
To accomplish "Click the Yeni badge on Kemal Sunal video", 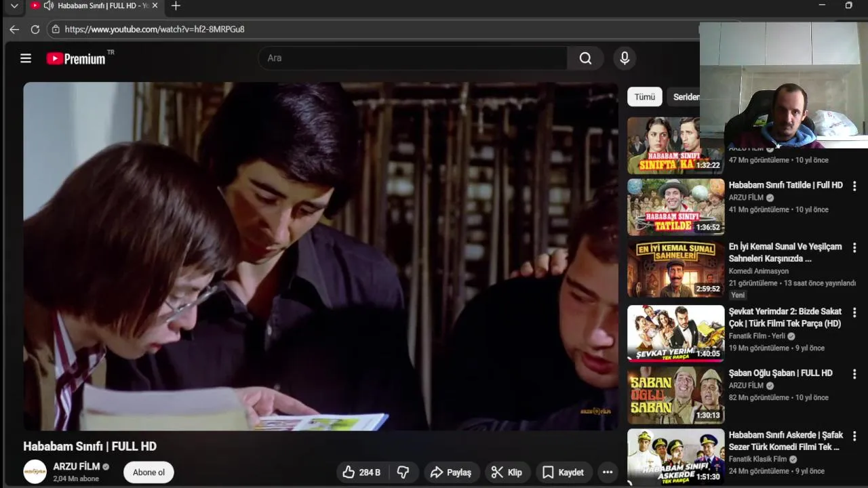I will [738, 295].
